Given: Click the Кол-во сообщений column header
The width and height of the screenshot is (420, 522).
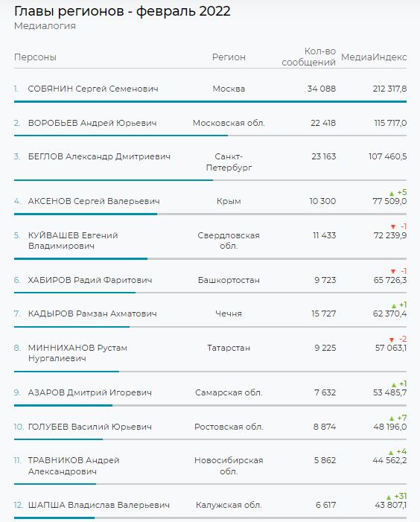Looking at the screenshot, I should coord(308,57).
